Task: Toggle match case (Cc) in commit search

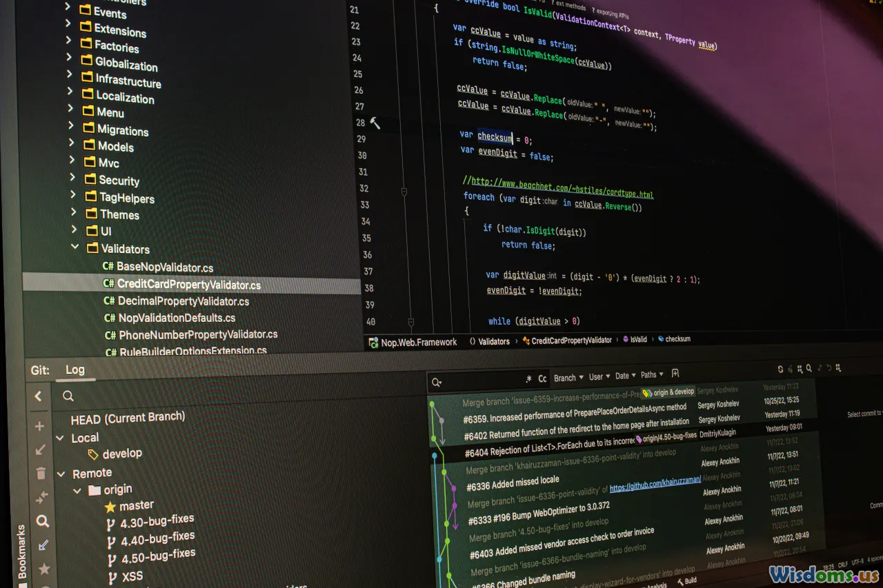Action: tap(542, 378)
